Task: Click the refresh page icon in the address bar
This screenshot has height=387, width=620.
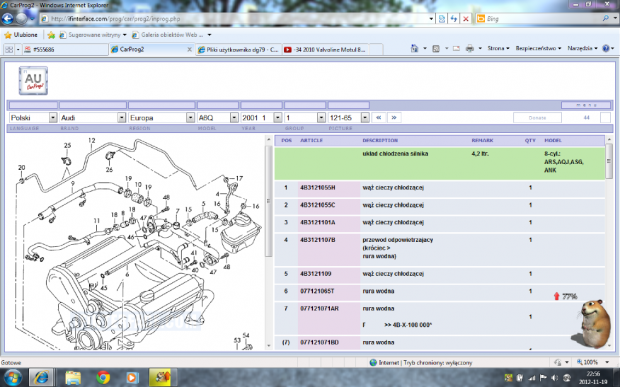Action: click(x=454, y=19)
